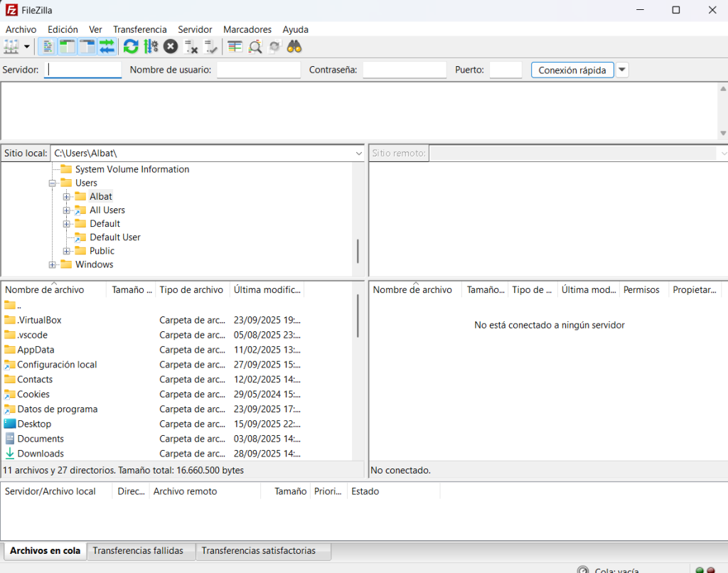Open the Sitio local path dropdown
Screen dimensions: 728x573
pos(358,154)
